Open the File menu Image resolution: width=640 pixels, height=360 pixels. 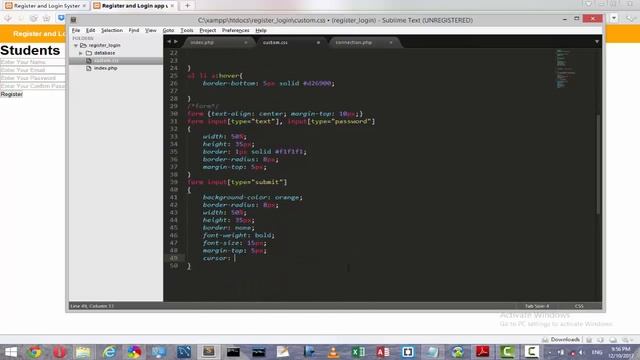pos(76,30)
